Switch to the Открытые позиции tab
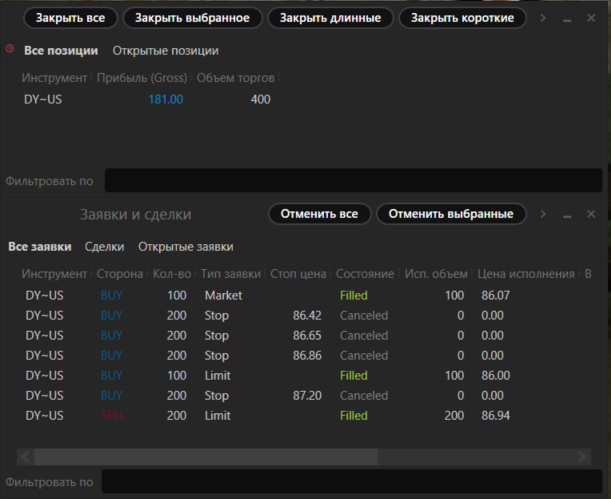The image size is (611, 499). coord(165,51)
